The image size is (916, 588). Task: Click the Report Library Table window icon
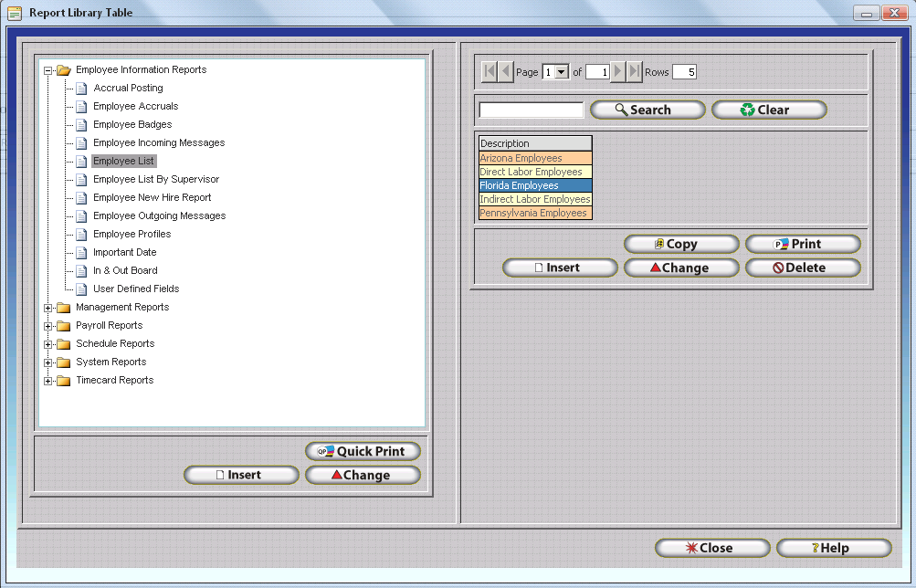pyautogui.click(x=15, y=13)
